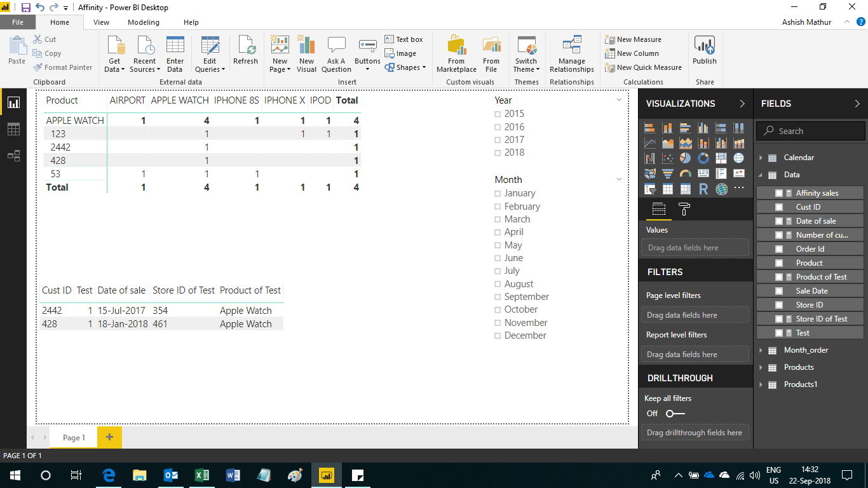868x488 pixels.
Task: Check the Store ID field box
Action: (x=779, y=305)
